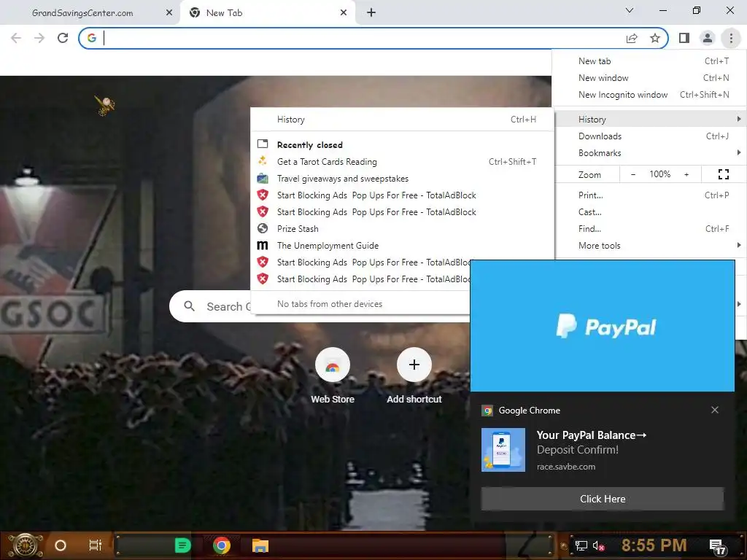Reopen The Unemployment Guide page
The height and width of the screenshot is (560, 747).
[402, 246]
